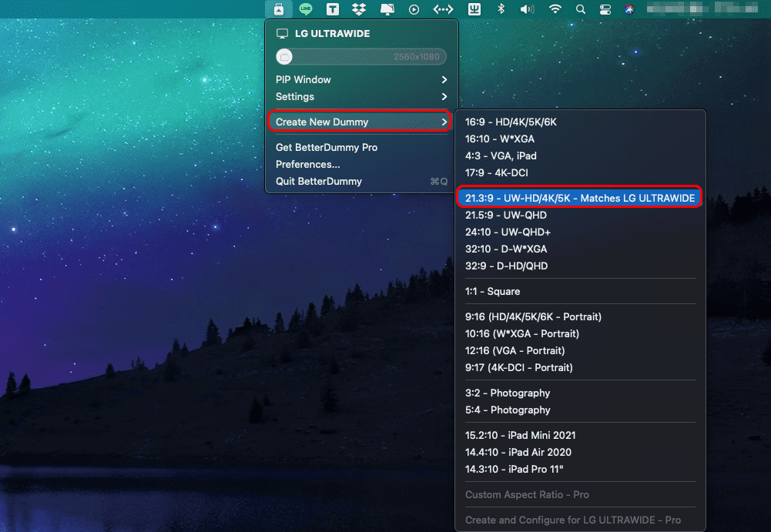Open Control Center from the menu bar
Screen dimensions: 771x532
point(605,9)
